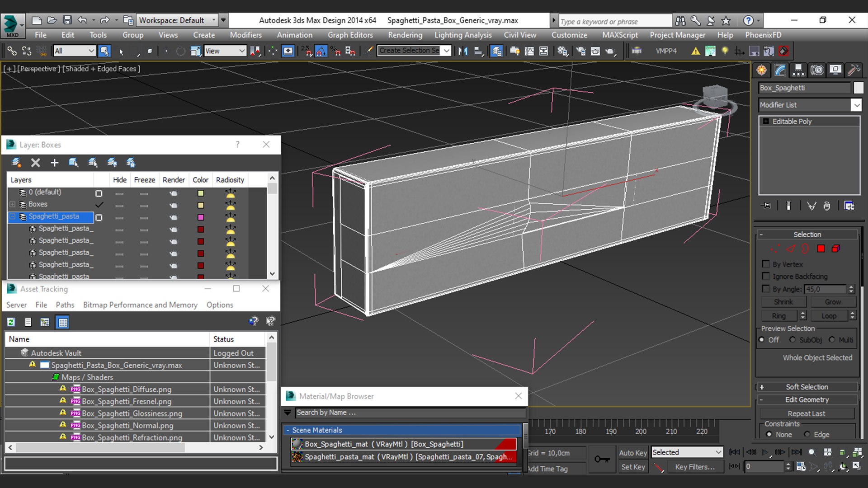Select Polygon sub-object level icon
The width and height of the screenshot is (868, 488).
click(821, 249)
